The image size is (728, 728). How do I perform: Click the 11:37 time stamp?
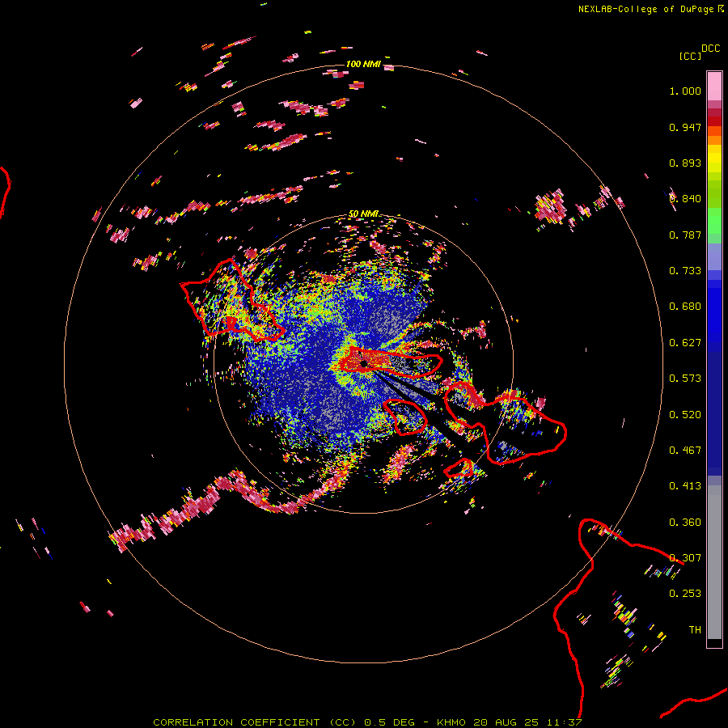tap(564, 722)
